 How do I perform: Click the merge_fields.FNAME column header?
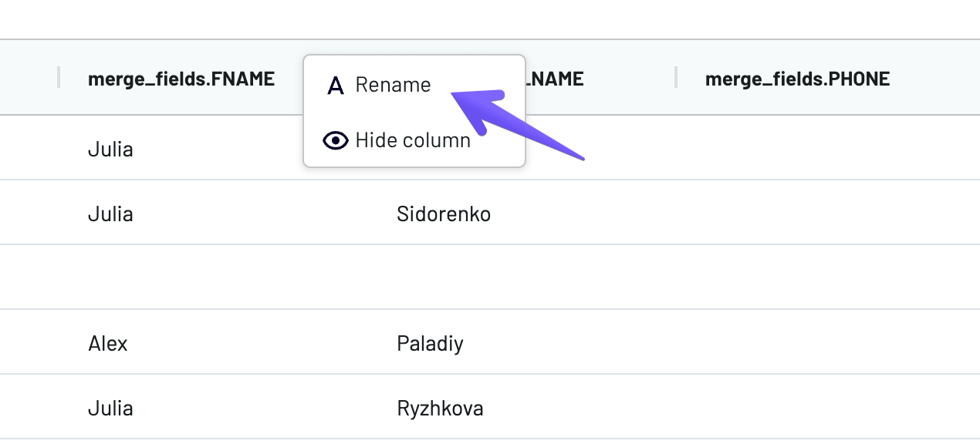(x=181, y=79)
